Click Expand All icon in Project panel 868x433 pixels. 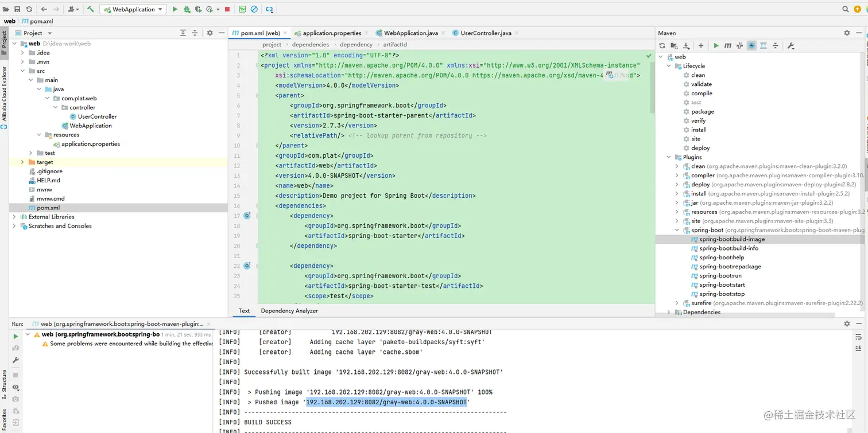[x=183, y=33]
